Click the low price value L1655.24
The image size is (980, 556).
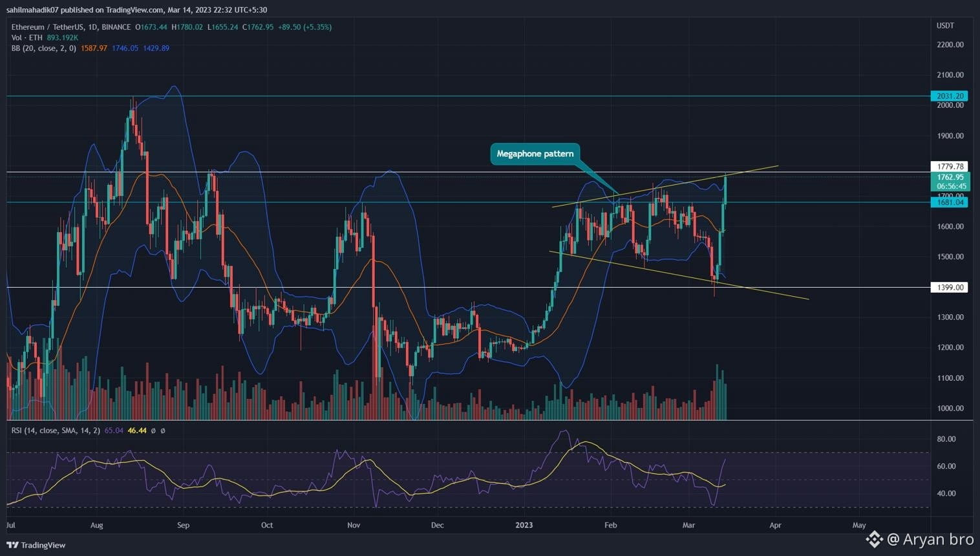pyautogui.click(x=222, y=27)
